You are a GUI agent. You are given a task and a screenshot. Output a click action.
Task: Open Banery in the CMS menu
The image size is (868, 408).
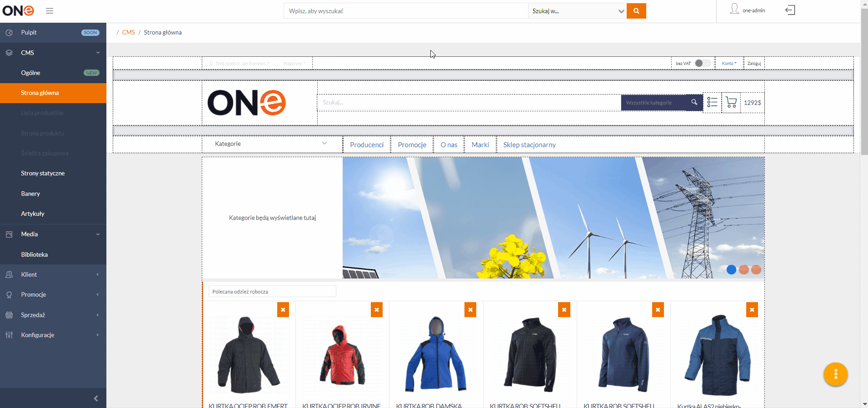30,194
